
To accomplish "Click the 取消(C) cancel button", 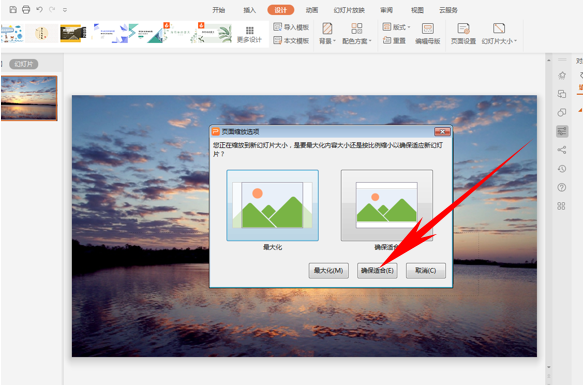I will pos(426,270).
